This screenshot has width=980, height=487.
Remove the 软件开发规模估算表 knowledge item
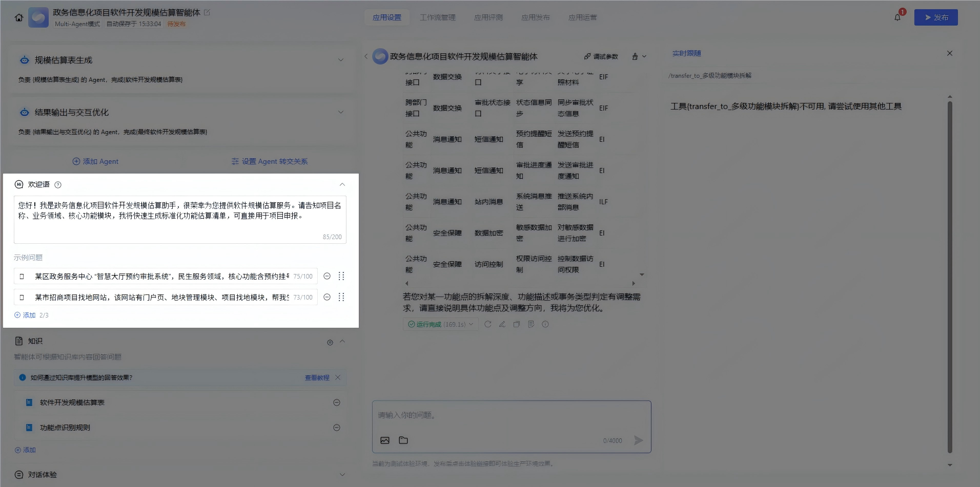(337, 403)
